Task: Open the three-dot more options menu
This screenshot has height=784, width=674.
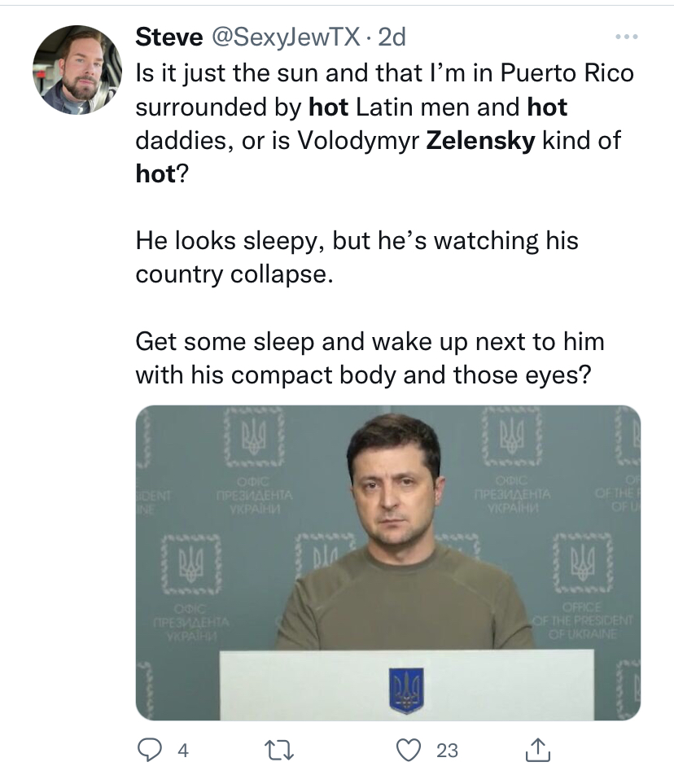Action: pos(626,37)
